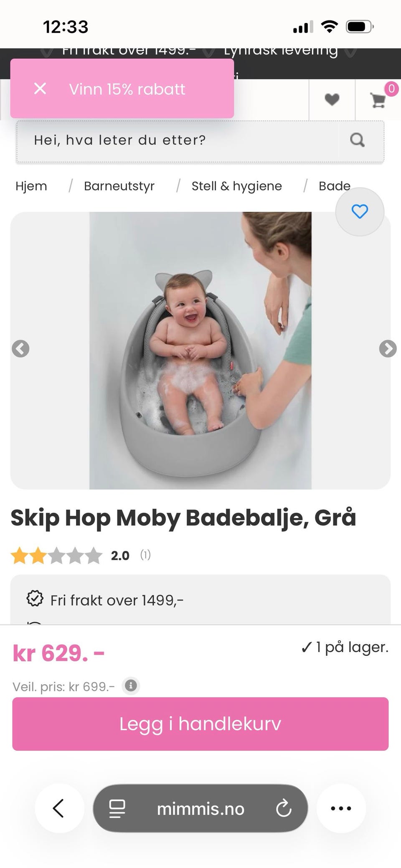401x868 pixels.
Task: Open the favorites heart icon in header
Action: tap(332, 99)
